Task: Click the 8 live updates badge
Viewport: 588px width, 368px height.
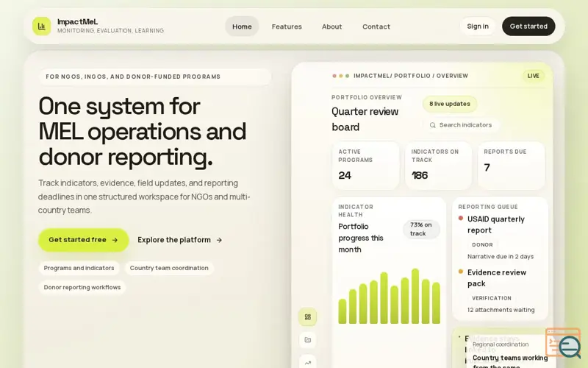Action: coord(450,104)
